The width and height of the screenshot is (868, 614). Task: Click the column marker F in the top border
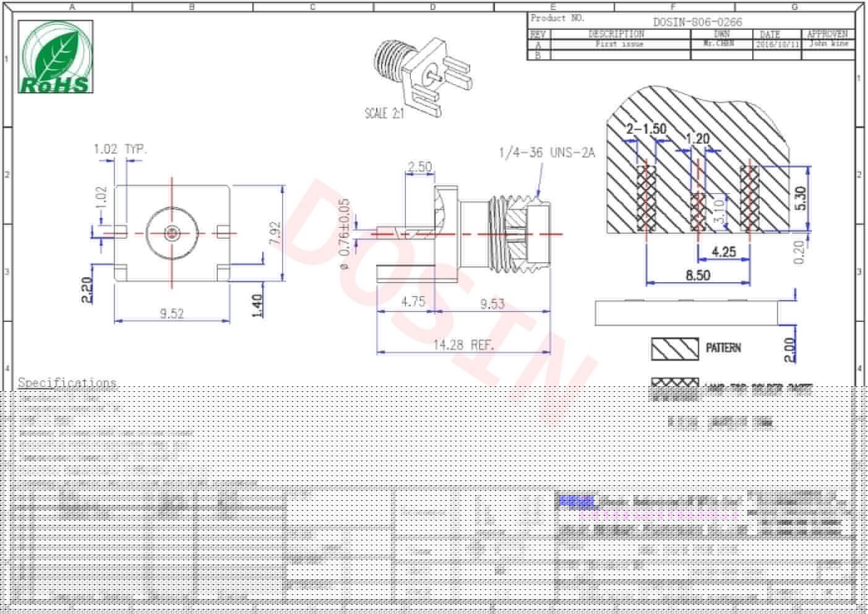pos(673,7)
